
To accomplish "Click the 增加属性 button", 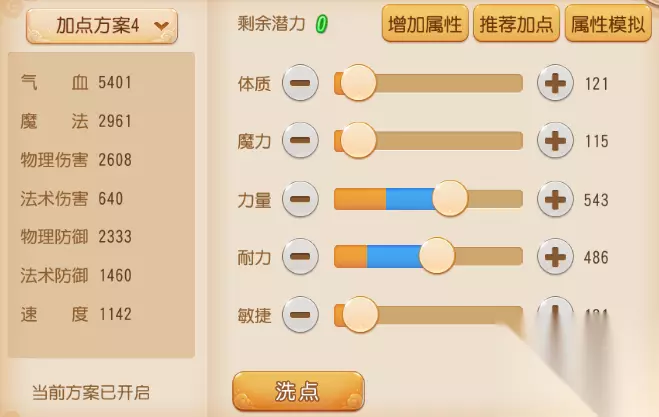I will point(425,24).
